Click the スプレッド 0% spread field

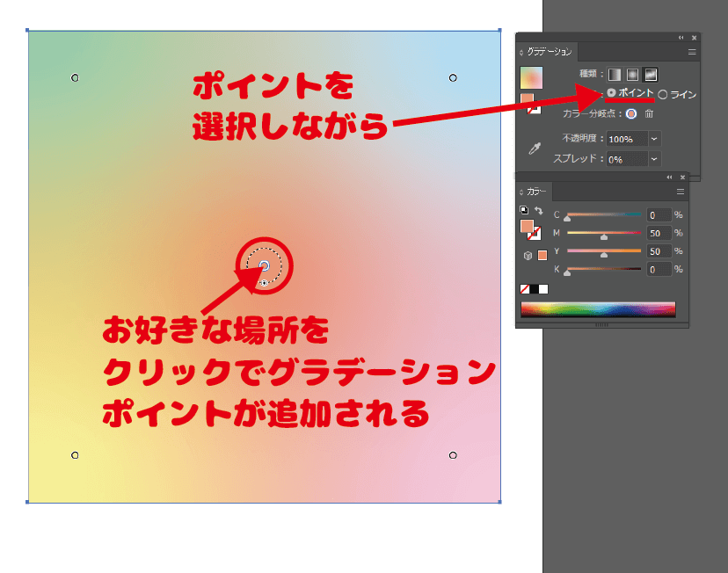627,159
